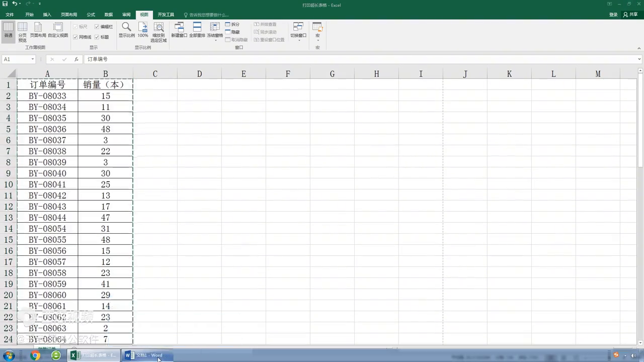Click the 订单编号 header cell in A1
Screen dimensions: 644x362
pos(47,85)
